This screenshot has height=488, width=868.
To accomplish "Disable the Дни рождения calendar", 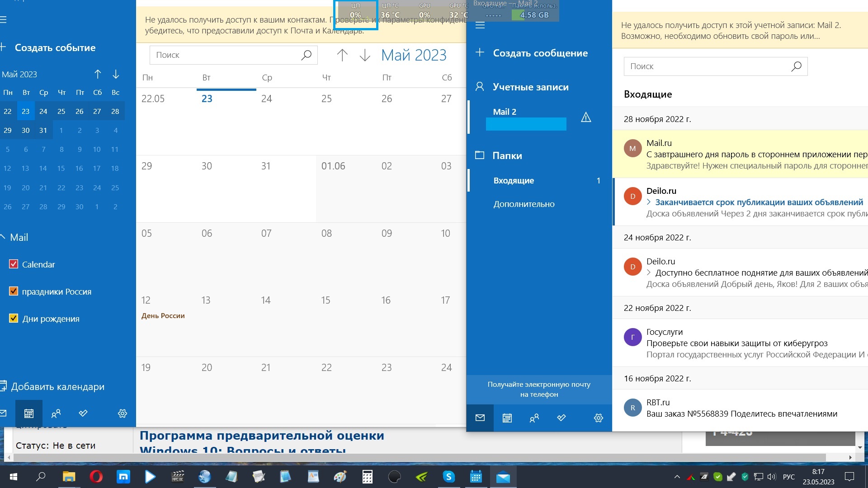I will (14, 319).
